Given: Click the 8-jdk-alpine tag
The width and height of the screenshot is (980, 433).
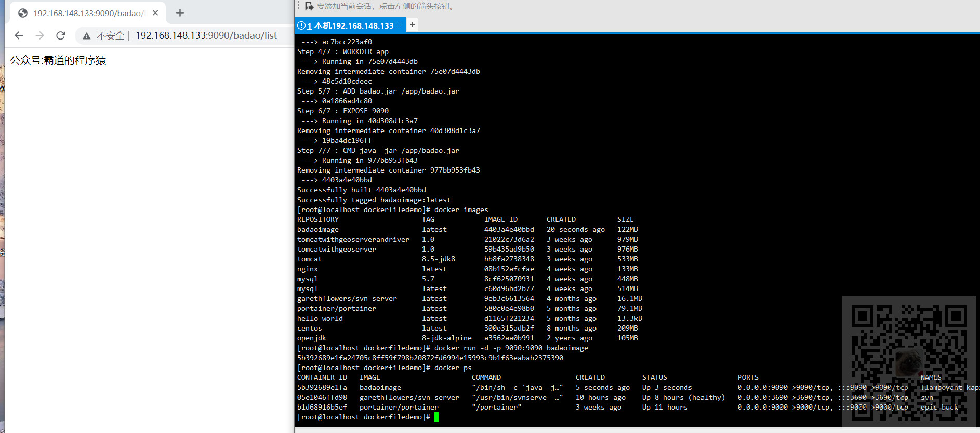Looking at the screenshot, I should (x=447, y=338).
